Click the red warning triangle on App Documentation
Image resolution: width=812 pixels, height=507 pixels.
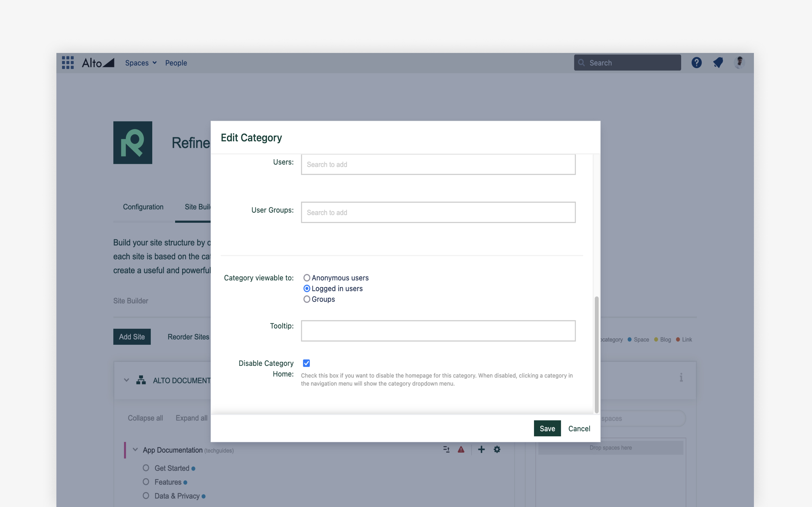pos(462,449)
